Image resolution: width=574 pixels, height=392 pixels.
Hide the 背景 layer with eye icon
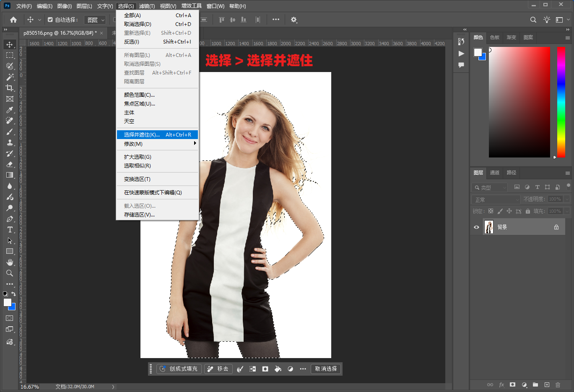tap(476, 227)
